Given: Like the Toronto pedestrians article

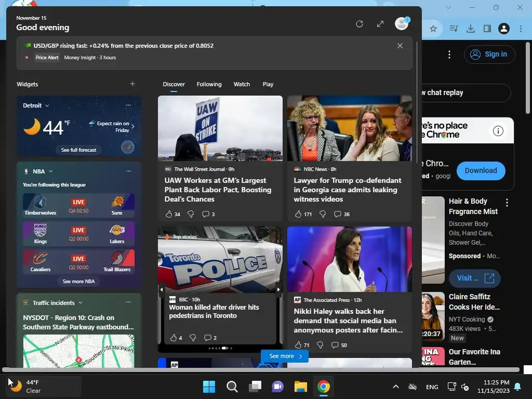Looking at the screenshot, I should [174, 338].
